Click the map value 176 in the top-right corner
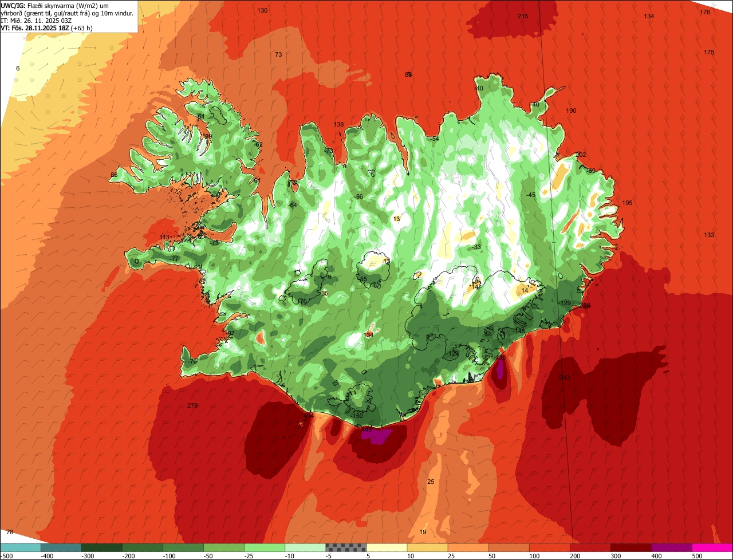 click(705, 12)
